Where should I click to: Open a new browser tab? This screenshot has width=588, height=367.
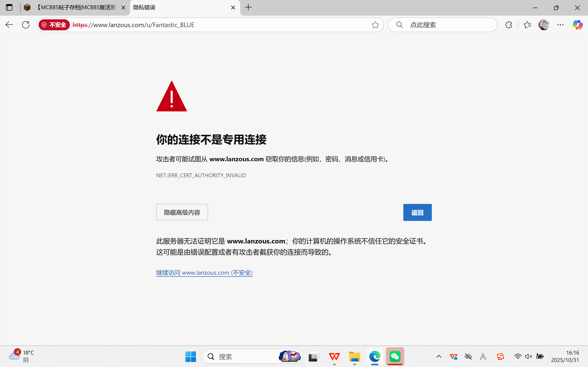click(x=248, y=8)
